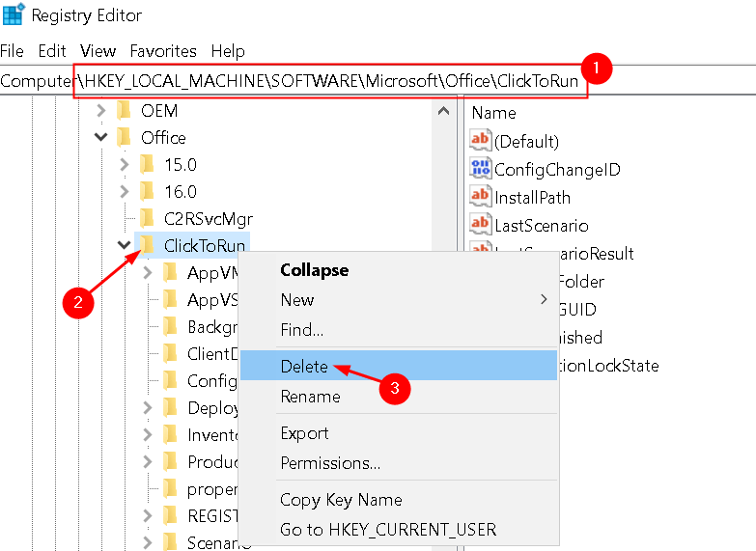756x551 pixels.
Task: Select the 16.0 folder icon
Action: tap(147, 191)
